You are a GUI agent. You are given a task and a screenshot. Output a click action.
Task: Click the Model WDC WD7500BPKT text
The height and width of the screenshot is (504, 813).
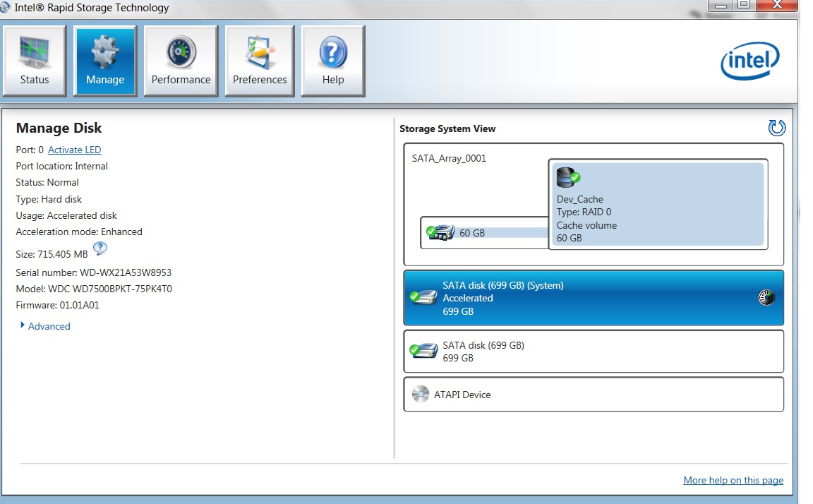coord(94,289)
